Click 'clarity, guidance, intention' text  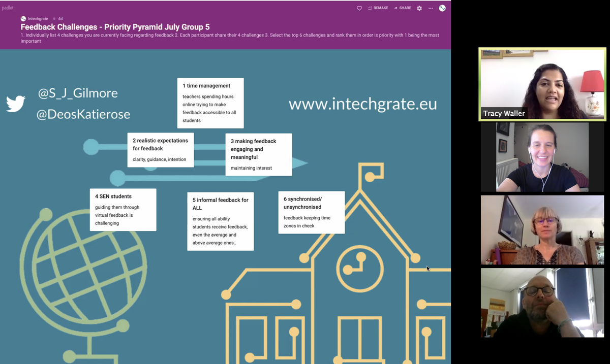pyautogui.click(x=160, y=159)
